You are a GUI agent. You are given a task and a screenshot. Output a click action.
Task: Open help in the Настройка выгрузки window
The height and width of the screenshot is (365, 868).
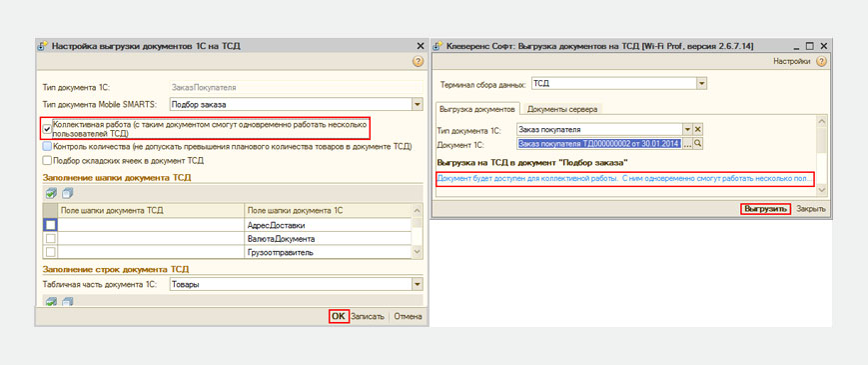click(x=418, y=61)
